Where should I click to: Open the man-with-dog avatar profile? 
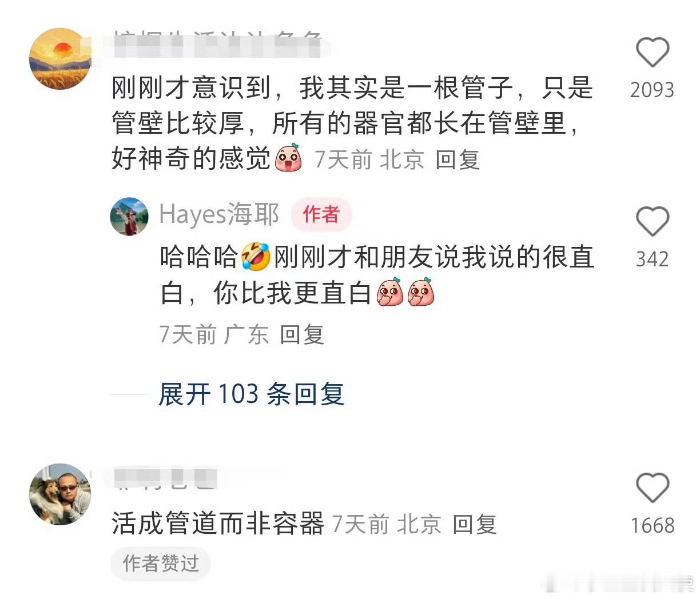click(x=60, y=494)
